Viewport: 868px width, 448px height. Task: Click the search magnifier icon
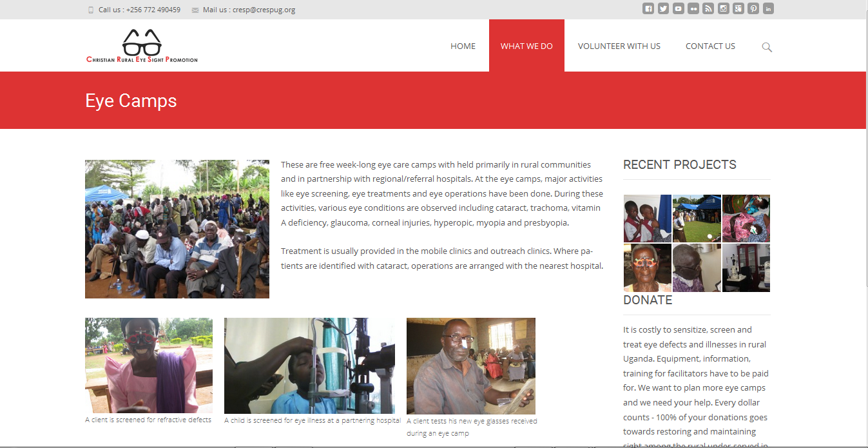[x=767, y=47]
